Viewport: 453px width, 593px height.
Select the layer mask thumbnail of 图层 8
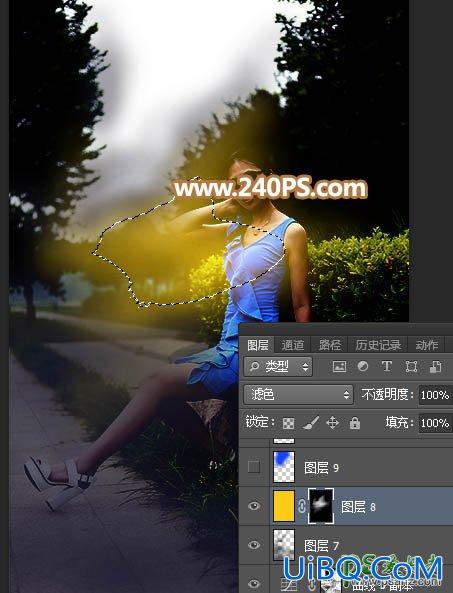321,506
